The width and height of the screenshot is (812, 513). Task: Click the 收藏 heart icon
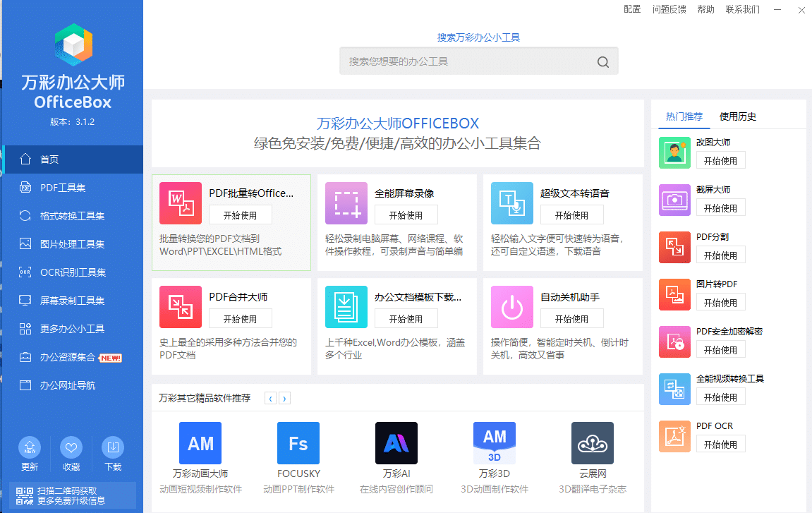pos(71,447)
